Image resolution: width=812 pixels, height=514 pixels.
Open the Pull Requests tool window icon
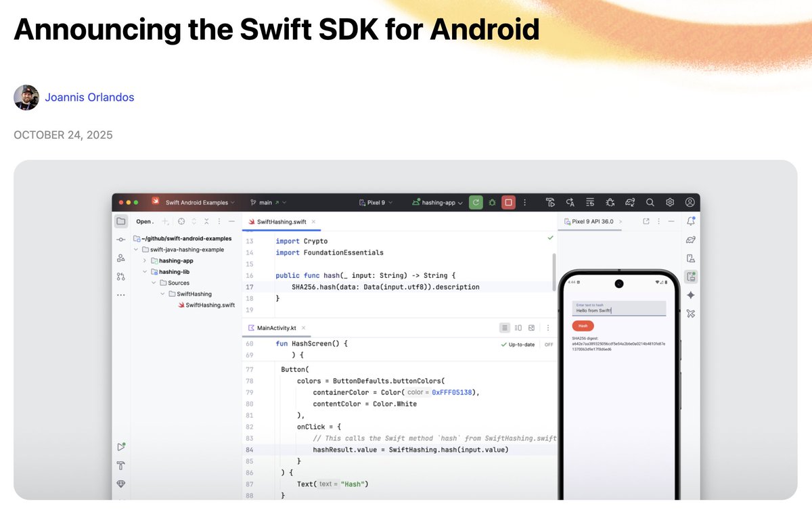pyautogui.click(x=120, y=276)
